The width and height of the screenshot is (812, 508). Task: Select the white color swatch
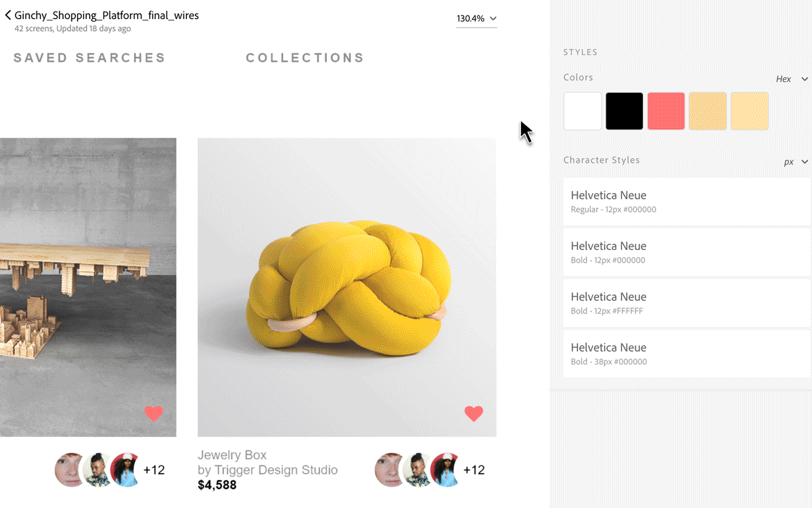(x=582, y=111)
